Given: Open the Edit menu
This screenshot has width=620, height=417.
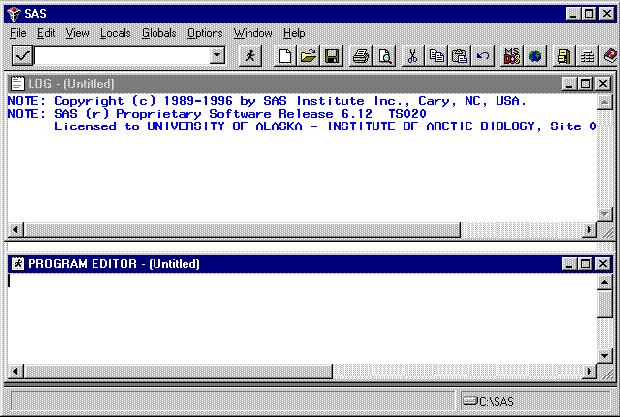Looking at the screenshot, I should coord(46,33).
